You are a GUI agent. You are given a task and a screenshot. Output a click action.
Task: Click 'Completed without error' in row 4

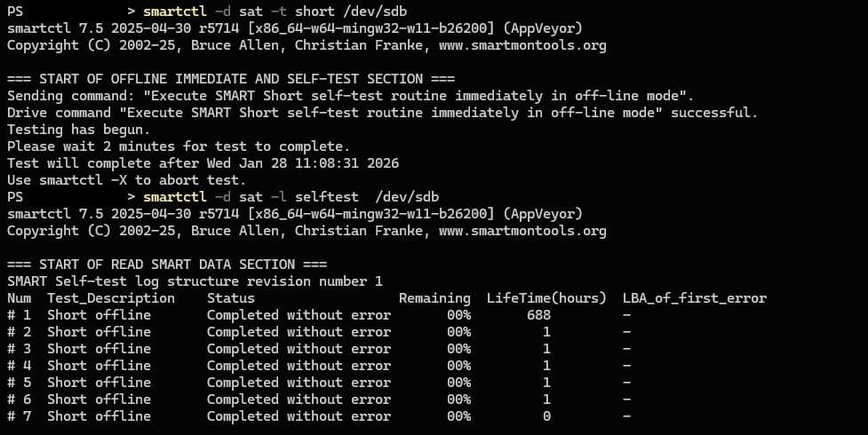[299, 366]
